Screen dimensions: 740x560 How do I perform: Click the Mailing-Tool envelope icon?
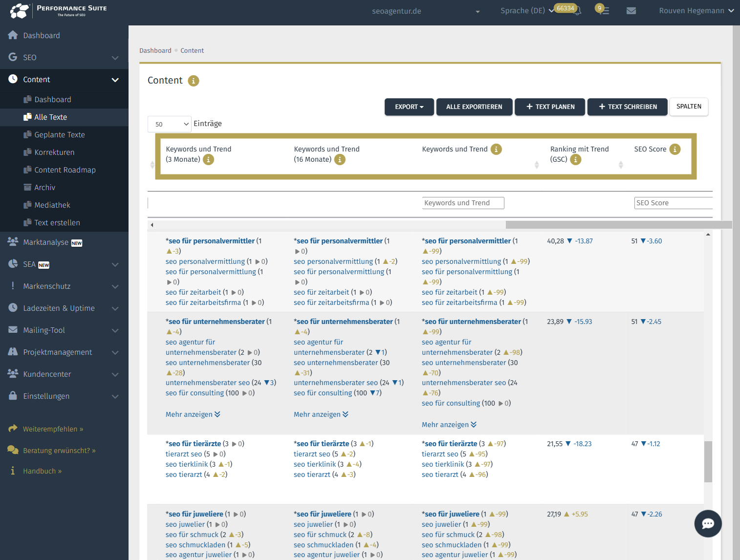[12, 330]
